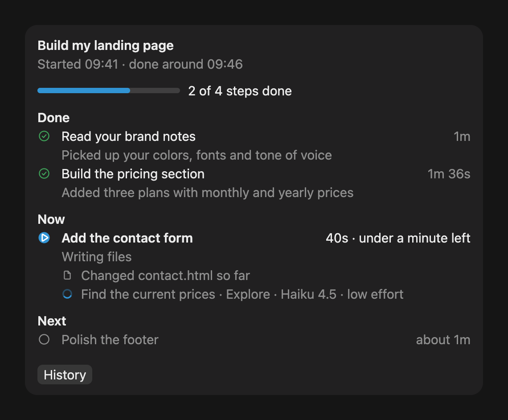Click the file icon next to Changed contact.html
The image size is (508, 420).
67,275
